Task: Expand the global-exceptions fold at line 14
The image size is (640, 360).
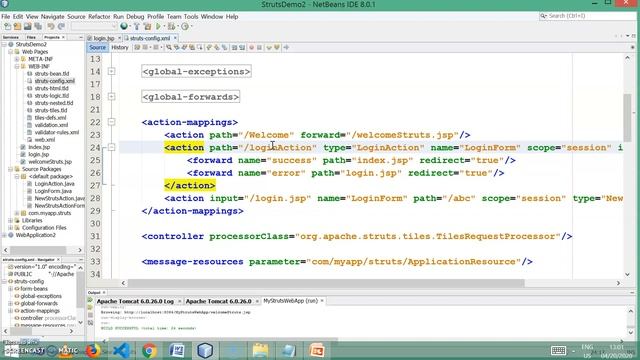Action: pos(111,71)
